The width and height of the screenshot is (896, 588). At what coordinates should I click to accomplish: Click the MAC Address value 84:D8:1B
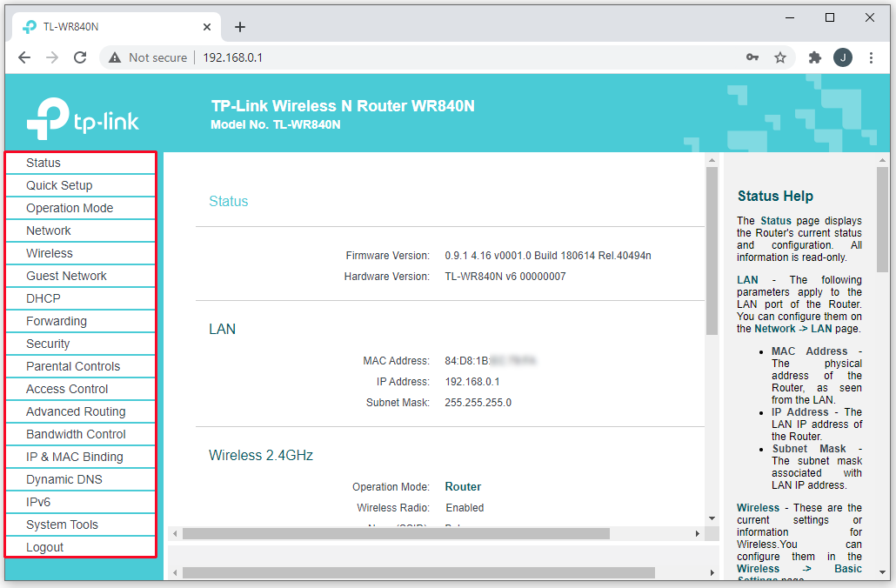pos(490,361)
